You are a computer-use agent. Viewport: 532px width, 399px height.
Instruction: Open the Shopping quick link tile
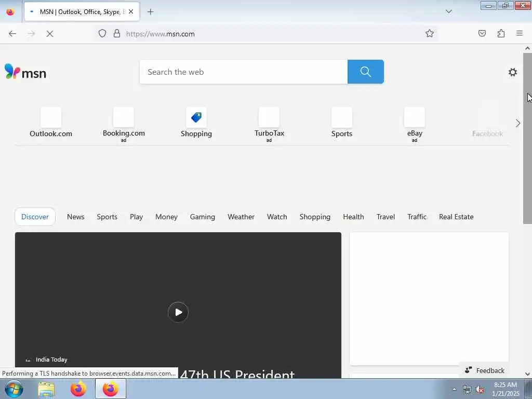click(x=196, y=123)
